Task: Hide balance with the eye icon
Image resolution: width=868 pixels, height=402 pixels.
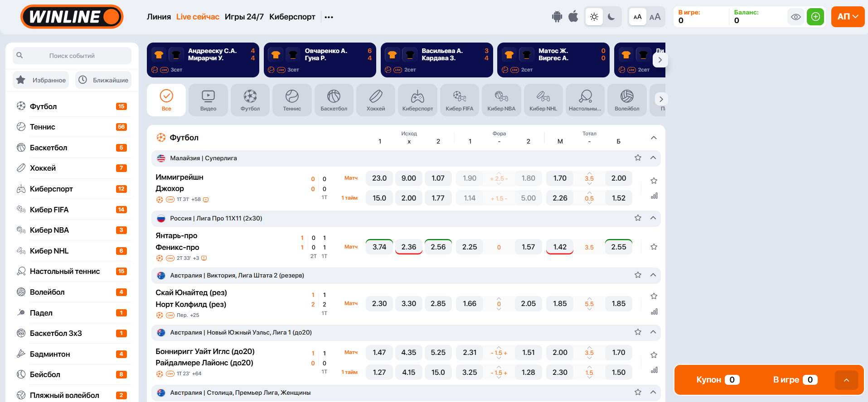Action: pos(795,17)
